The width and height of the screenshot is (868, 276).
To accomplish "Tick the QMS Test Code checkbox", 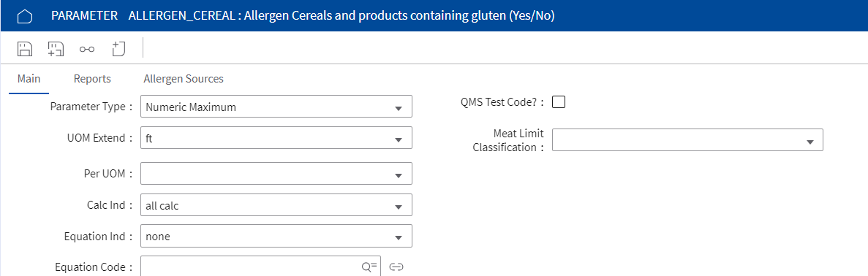I will coord(559,101).
